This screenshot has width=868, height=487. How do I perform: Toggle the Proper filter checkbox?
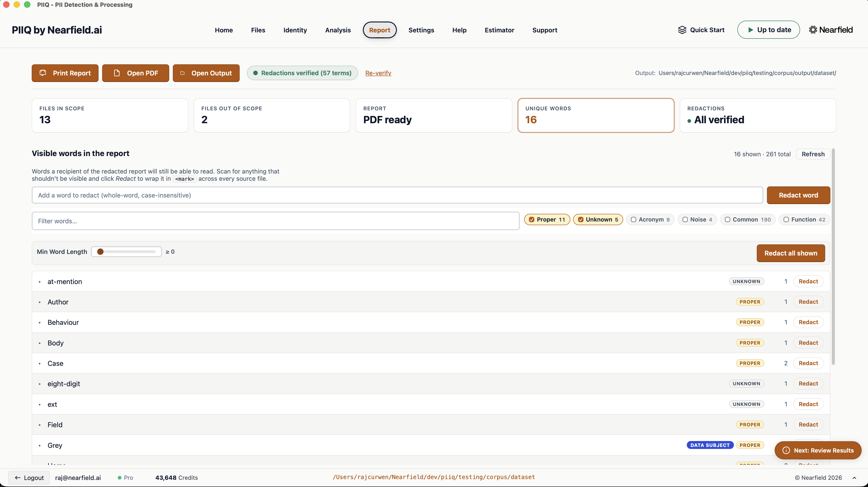coord(532,219)
